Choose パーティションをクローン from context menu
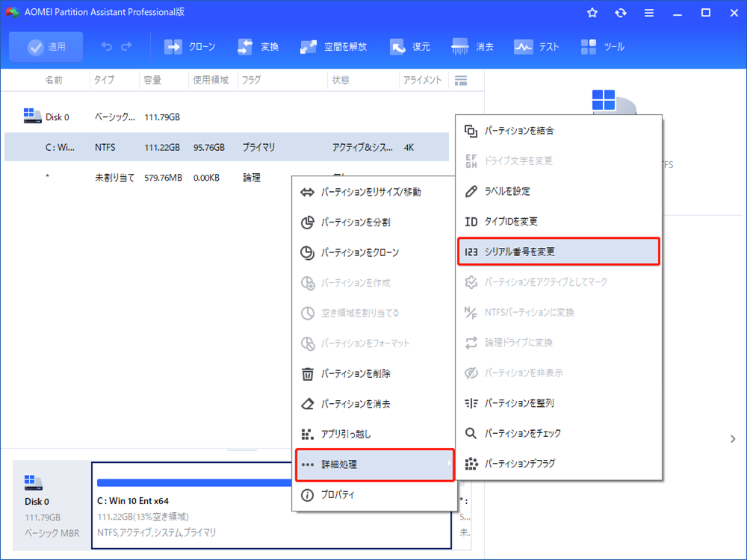This screenshot has height=560, width=747. (x=374, y=252)
